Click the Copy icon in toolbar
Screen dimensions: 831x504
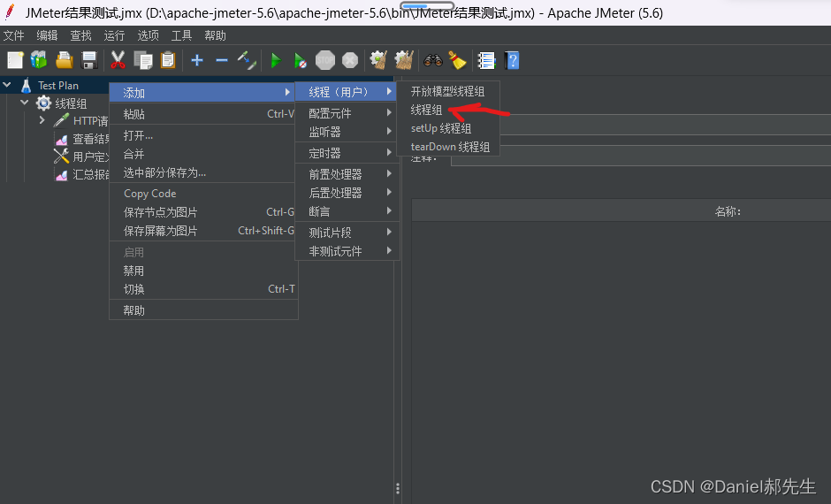pyautogui.click(x=143, y=60)
